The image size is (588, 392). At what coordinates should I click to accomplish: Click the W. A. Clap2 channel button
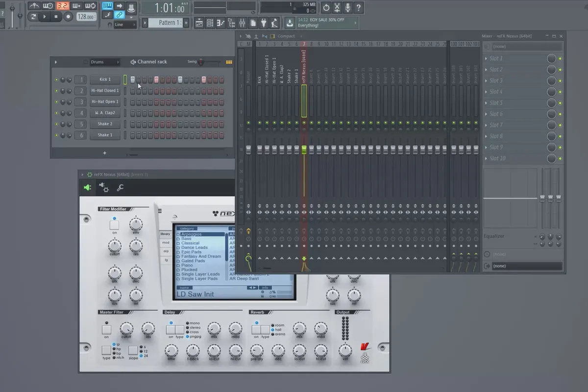coord(105,113)
